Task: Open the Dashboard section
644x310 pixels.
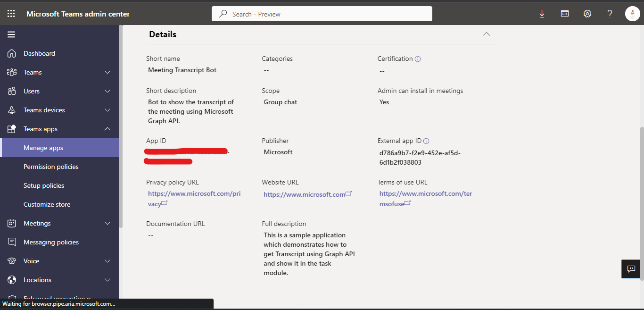Action: [10, 53]
